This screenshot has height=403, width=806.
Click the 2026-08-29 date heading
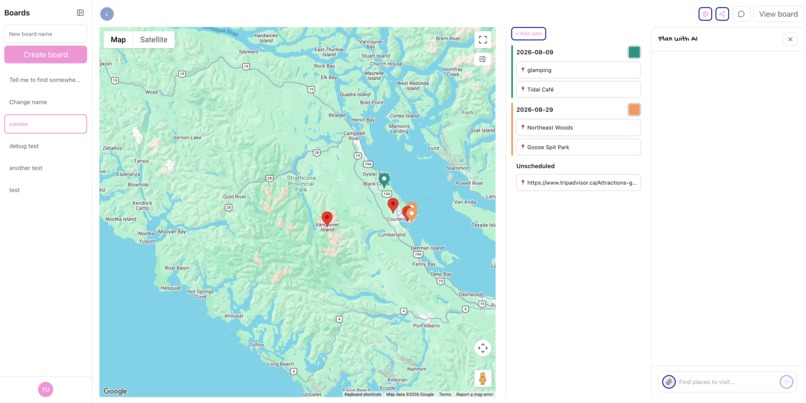point(535,110)
